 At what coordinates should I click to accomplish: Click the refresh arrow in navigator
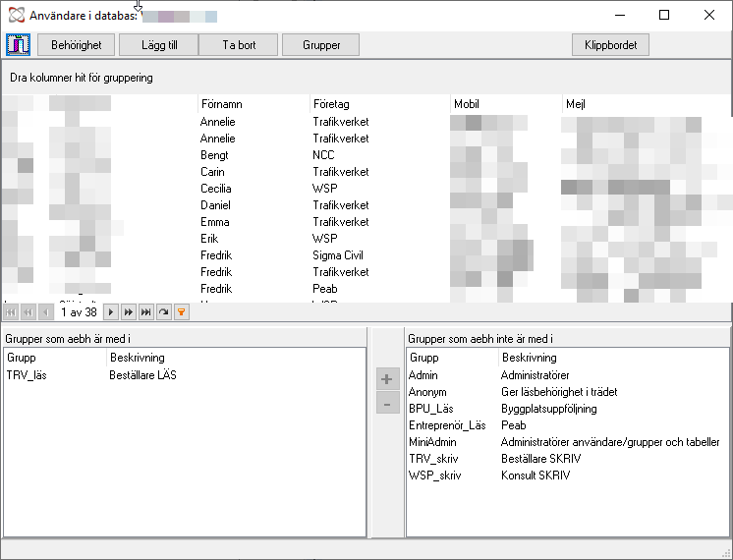pos(164,311)
